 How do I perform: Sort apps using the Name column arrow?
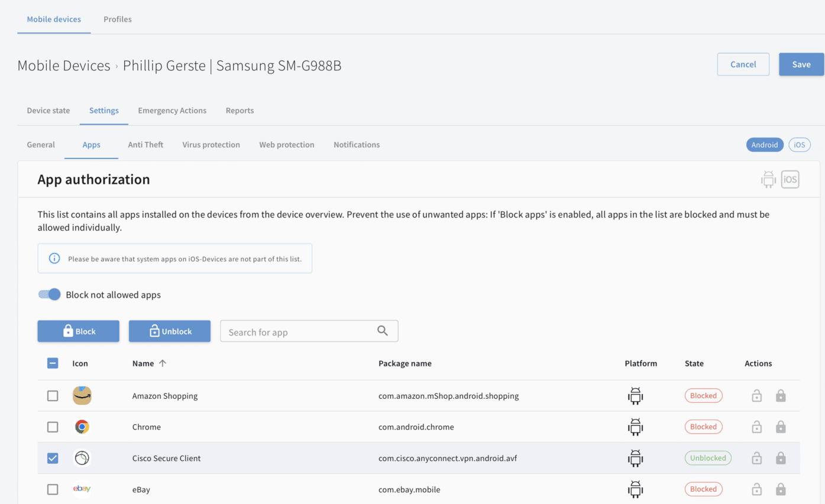point(163,363)
